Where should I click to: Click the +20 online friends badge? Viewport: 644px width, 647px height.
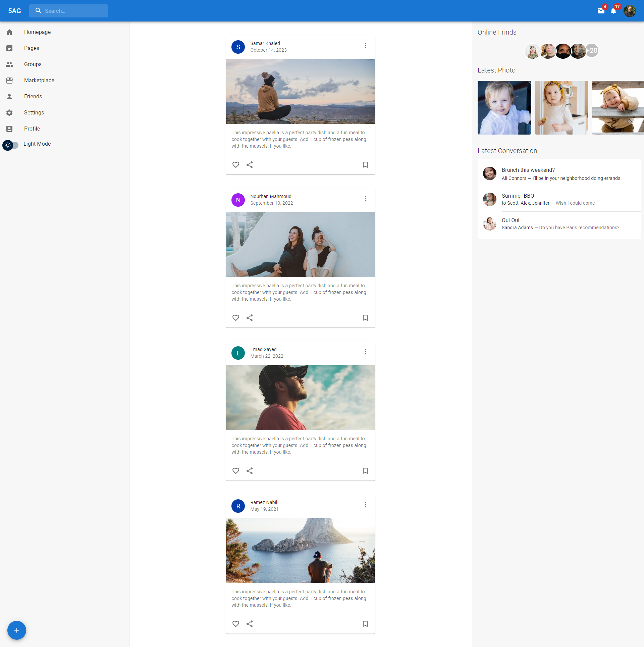(592, 51)
